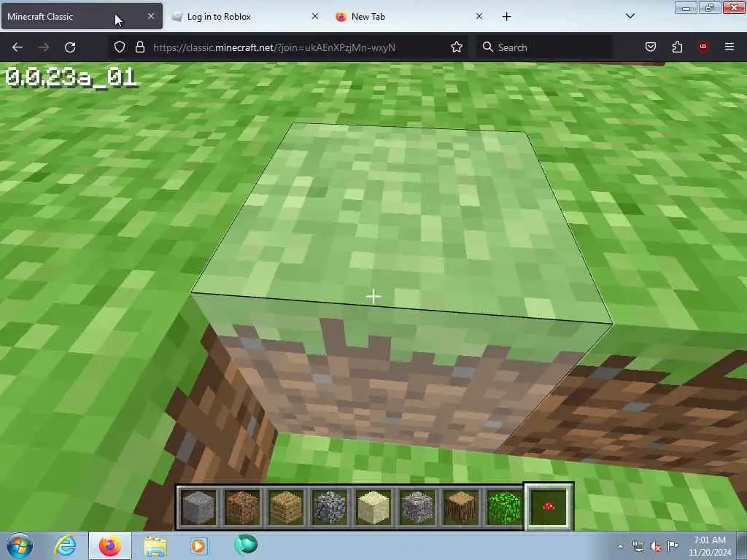Save page to Pocket
This screenshot has height=560, width=747.
click(651, 47)
